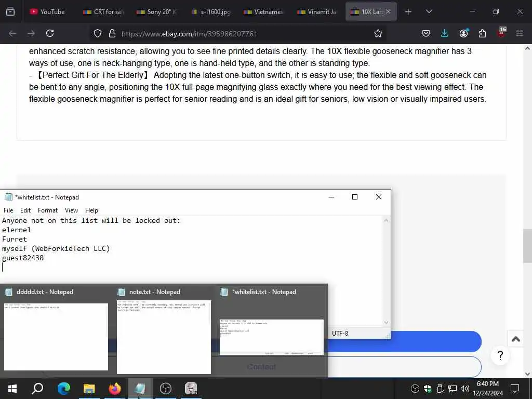Open the Windows Start menu
The height and width of the screenshot is (399, 532).
tap(12, 389)
